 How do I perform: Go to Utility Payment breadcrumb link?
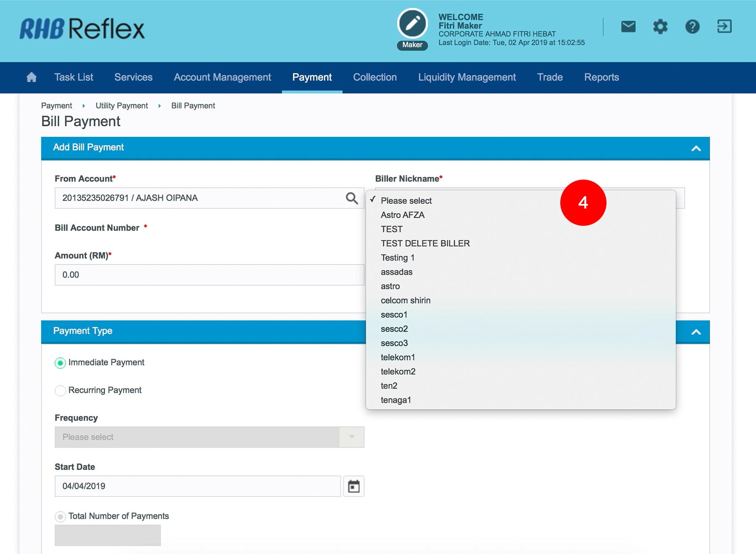pos(121,106)
